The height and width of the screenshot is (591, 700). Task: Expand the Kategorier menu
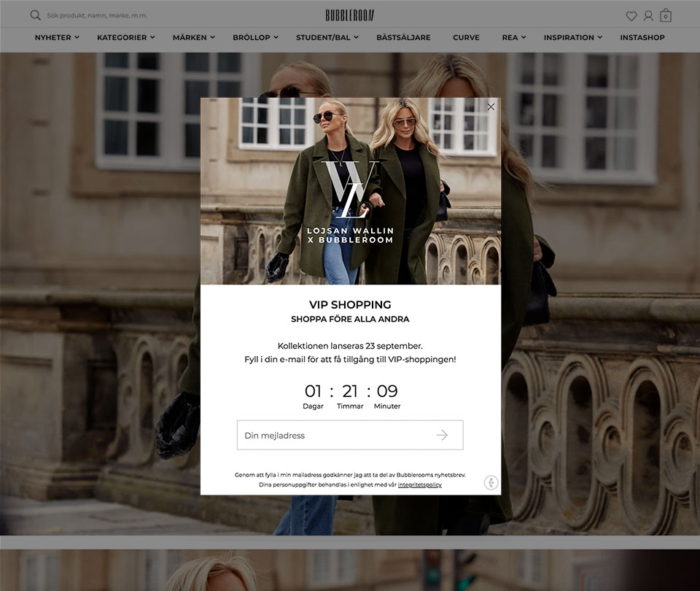(x=126, y=37)
